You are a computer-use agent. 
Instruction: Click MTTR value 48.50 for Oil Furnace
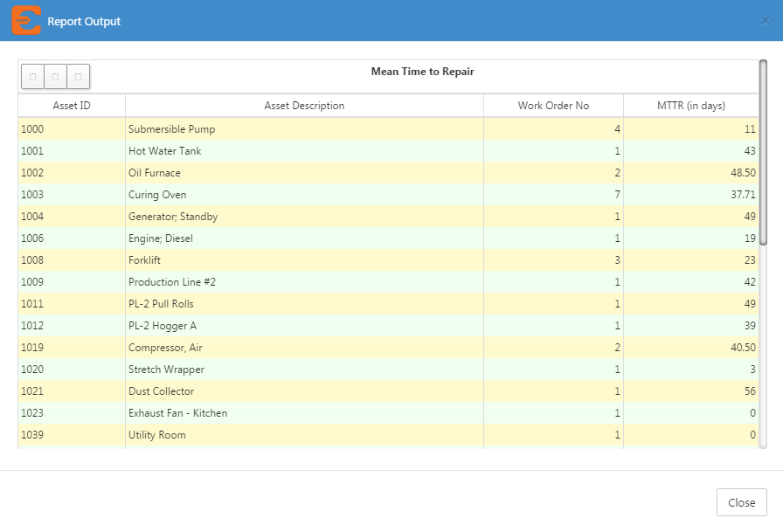743,173
